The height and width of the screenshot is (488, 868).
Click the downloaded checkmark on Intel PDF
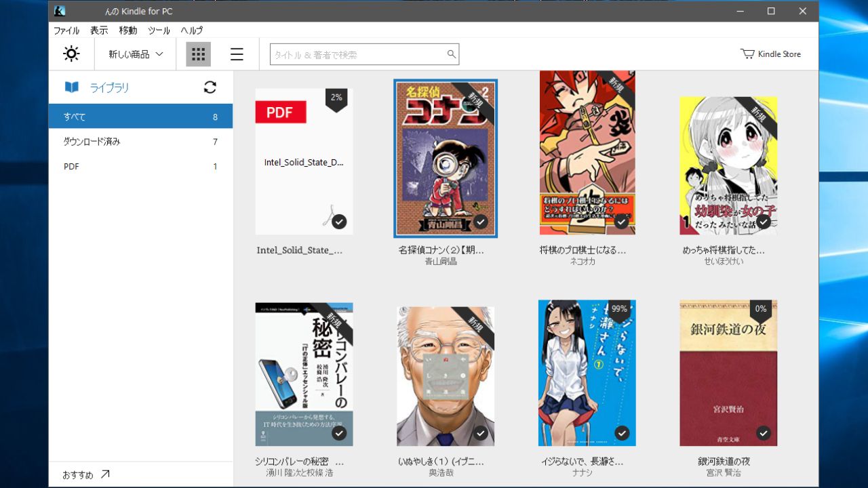[x=339, y=221]
